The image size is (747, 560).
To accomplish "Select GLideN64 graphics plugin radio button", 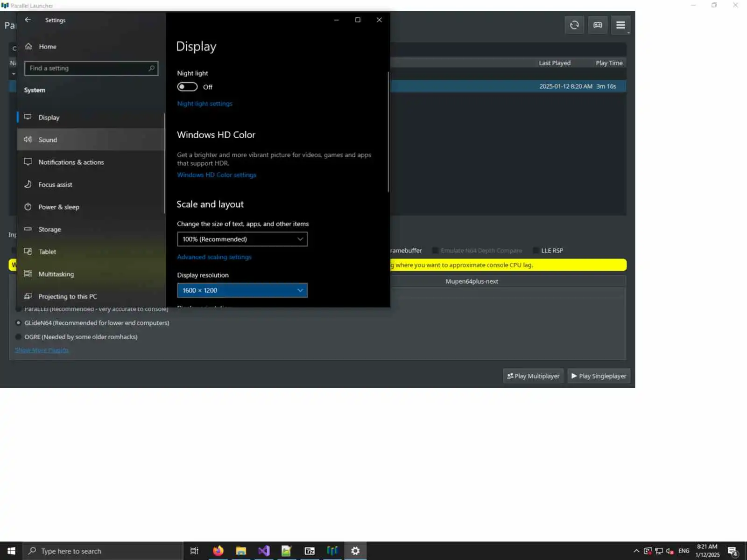I will click(x=18, y=323).
